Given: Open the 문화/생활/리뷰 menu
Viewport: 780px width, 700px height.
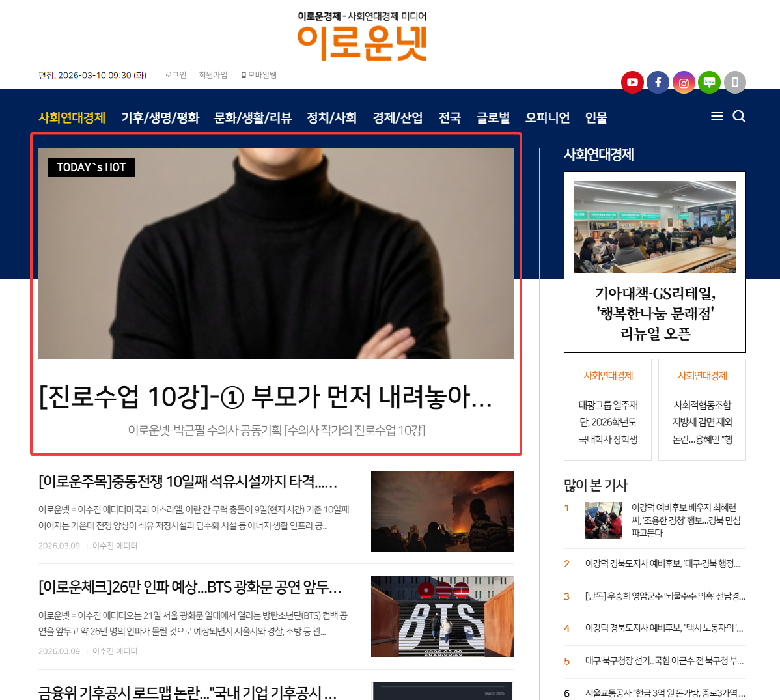Looking at the screenshot, I should pos(253,118).
